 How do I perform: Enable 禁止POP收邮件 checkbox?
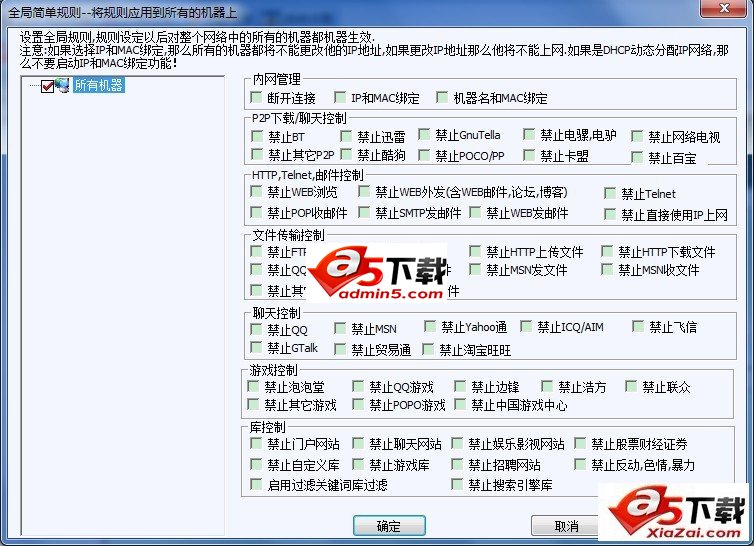(256, 212)
